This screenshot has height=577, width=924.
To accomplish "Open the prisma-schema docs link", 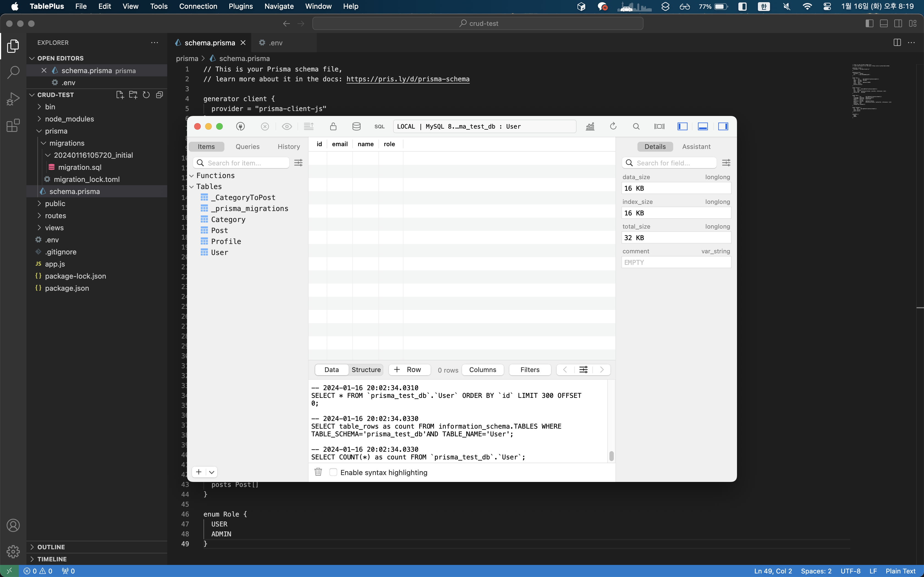I will point(408,79).
